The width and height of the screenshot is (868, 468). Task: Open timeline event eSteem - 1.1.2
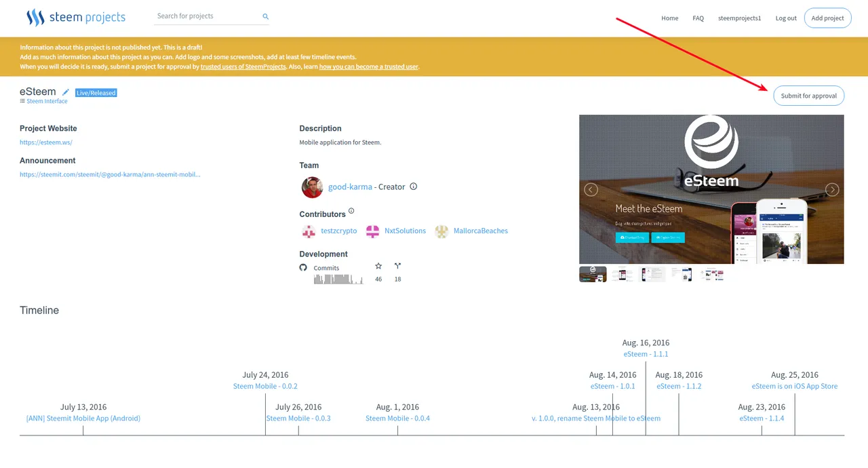coord(679,387)
